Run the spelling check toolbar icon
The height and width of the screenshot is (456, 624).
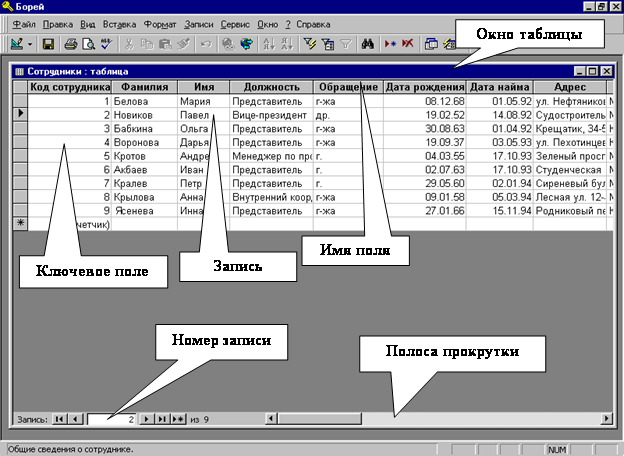[106, 44]
